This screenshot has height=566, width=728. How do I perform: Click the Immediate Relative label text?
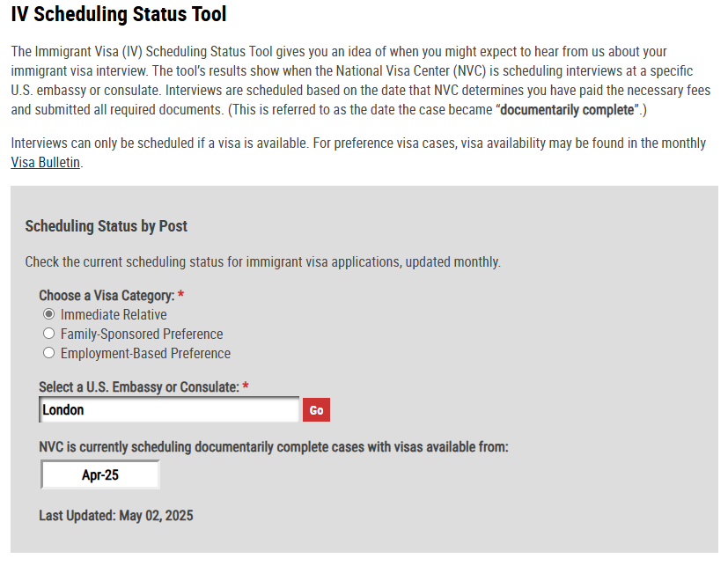coord(114,314)
